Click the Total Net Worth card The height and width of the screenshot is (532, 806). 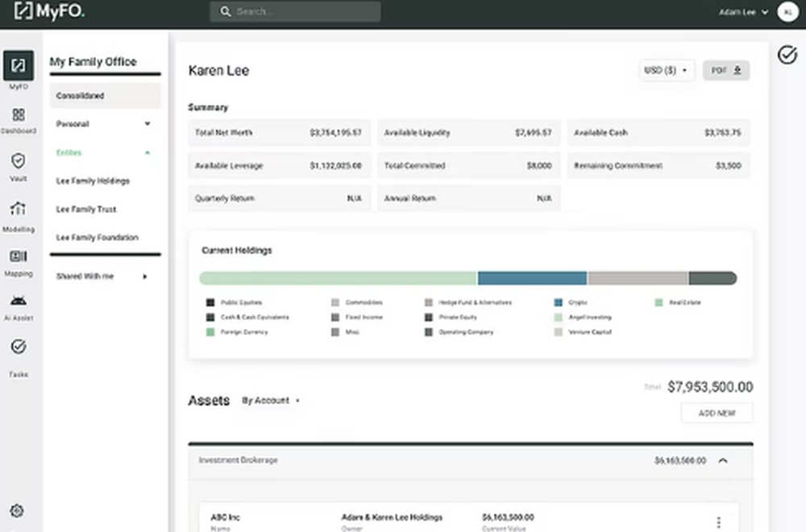click(279, 133)
